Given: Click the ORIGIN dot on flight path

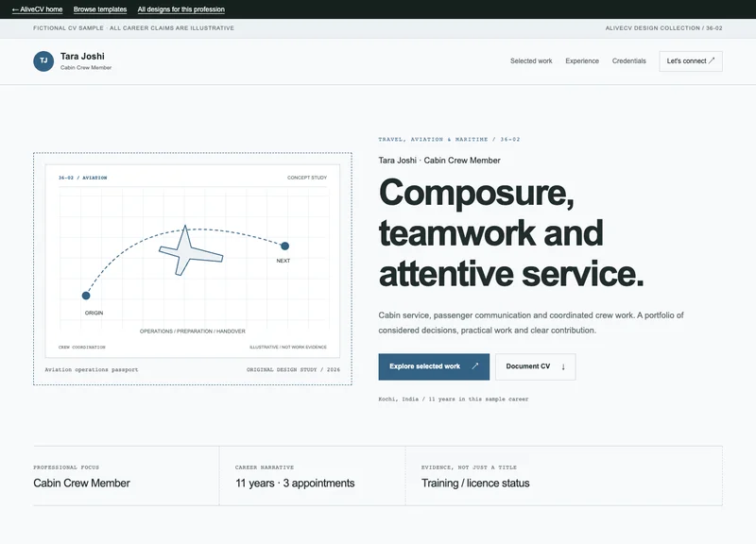Looking at the screenshot, I should pos(86,296).
